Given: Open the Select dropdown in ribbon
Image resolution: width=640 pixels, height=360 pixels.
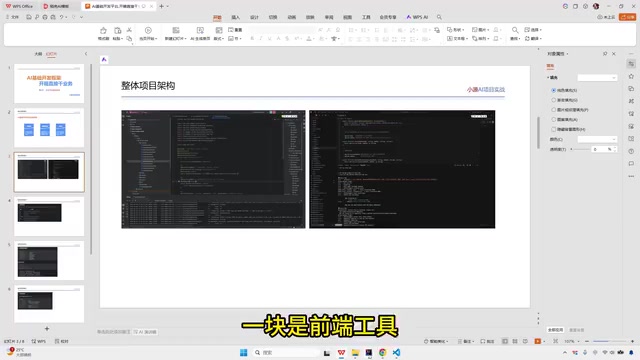Looking at the screenshot, I should (x=533, y=30).
